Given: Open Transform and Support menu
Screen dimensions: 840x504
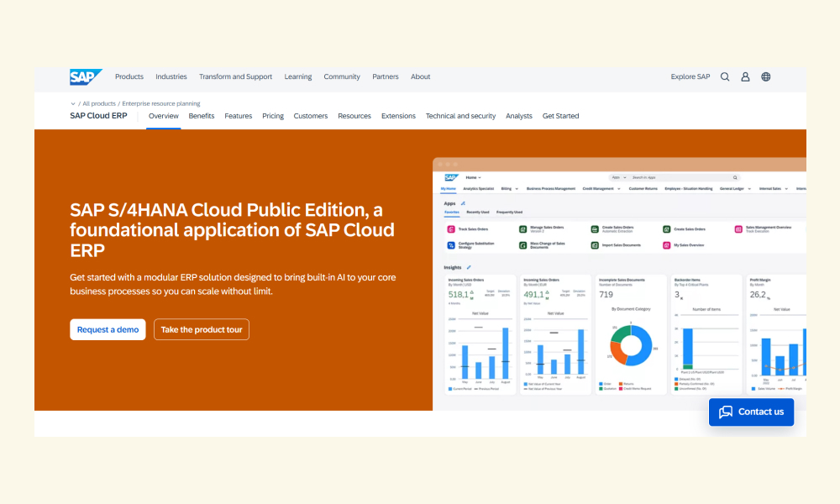Looking at the screenshot, I should (236, 76).
